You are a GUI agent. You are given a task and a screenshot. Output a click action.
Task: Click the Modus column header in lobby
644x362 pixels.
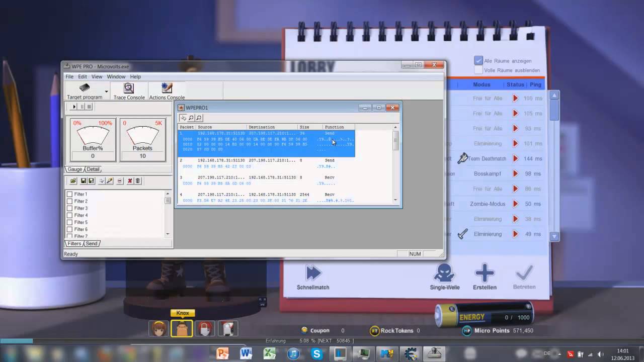[x=481, y=84]
